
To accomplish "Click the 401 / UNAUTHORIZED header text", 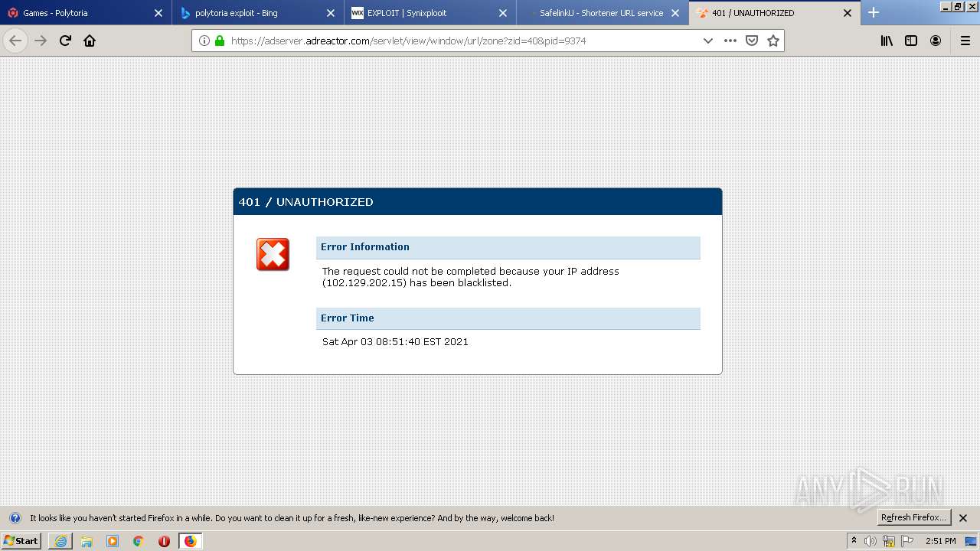I will pos(305,202).
